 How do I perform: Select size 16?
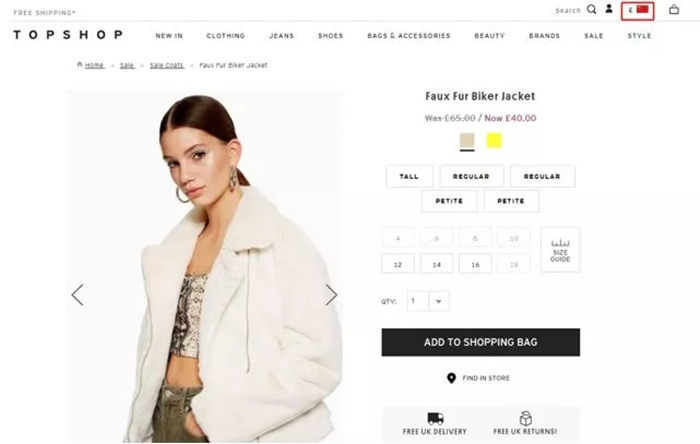click(475, 264)
